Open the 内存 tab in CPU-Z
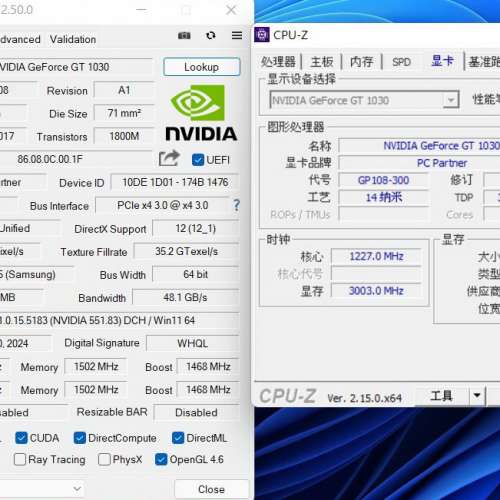The width and height of the screenshot is (500, 500). point(362,62)
